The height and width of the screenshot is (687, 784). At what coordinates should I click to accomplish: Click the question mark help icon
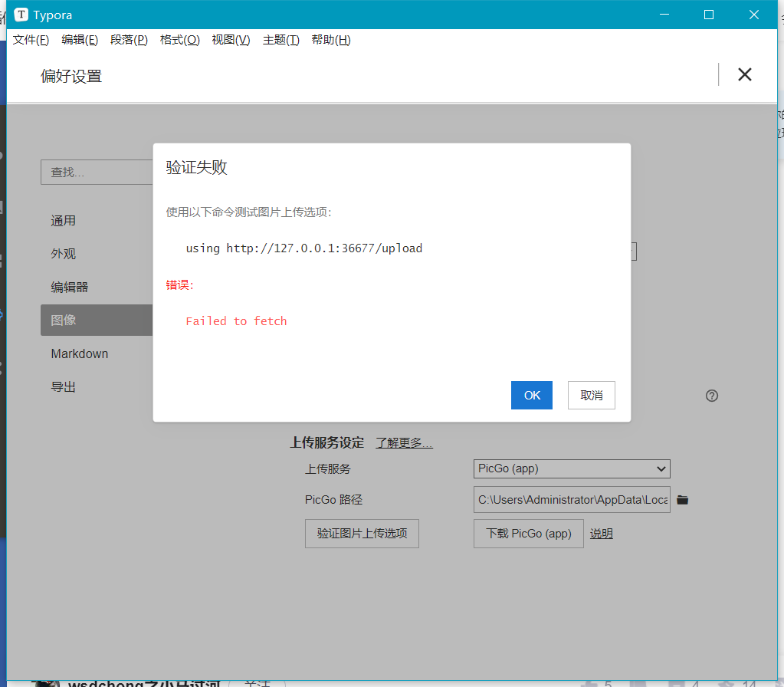711,396
